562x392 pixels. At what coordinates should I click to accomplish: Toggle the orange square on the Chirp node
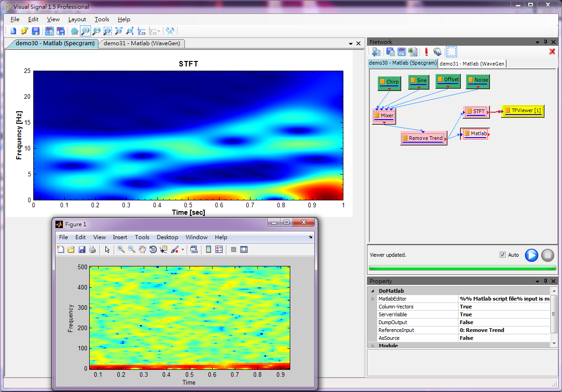click(382, 82)
